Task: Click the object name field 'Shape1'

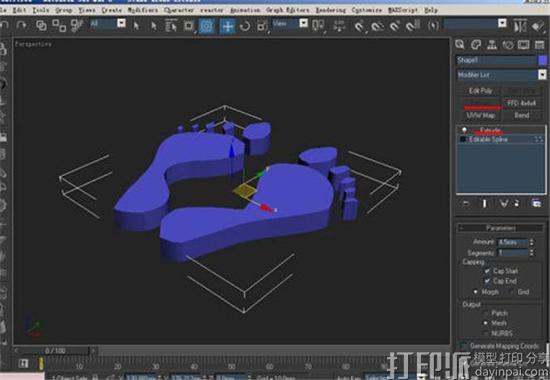Action: coord(496,60)
